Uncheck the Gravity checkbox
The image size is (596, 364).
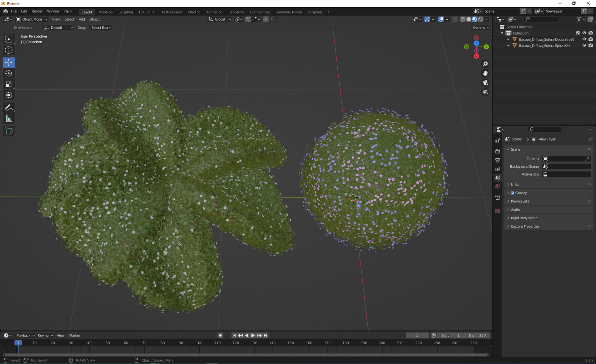point(513,192)
